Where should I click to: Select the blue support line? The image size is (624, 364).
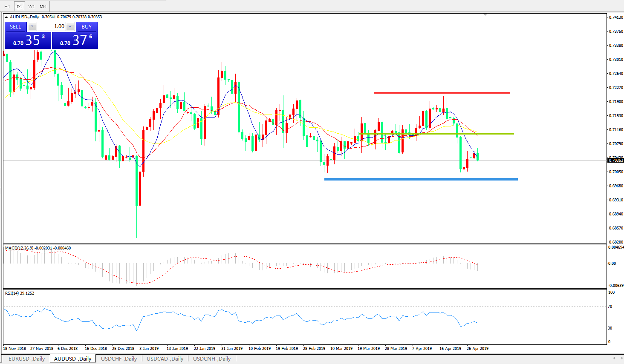click(x=421, y=179)
